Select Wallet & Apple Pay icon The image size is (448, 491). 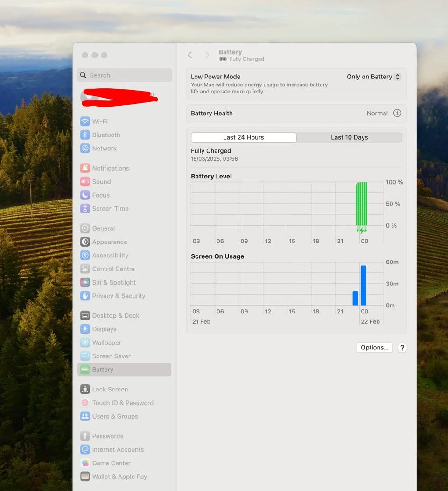pos(85,476)
